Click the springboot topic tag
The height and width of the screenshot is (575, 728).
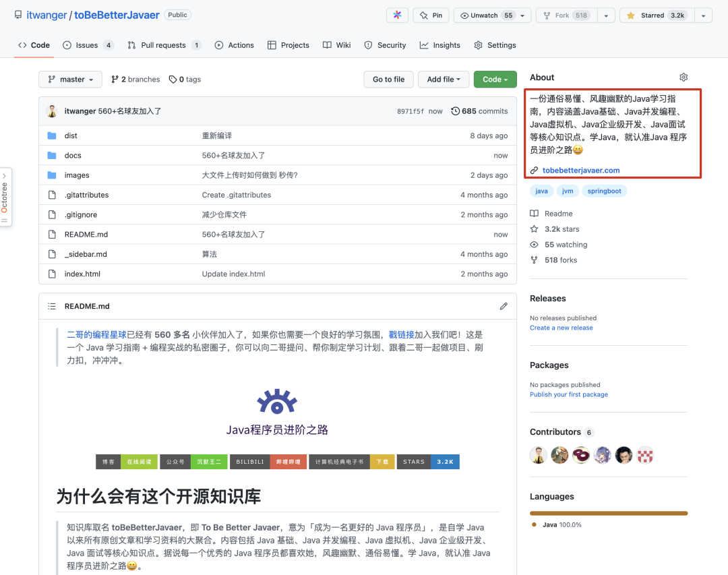604,191
